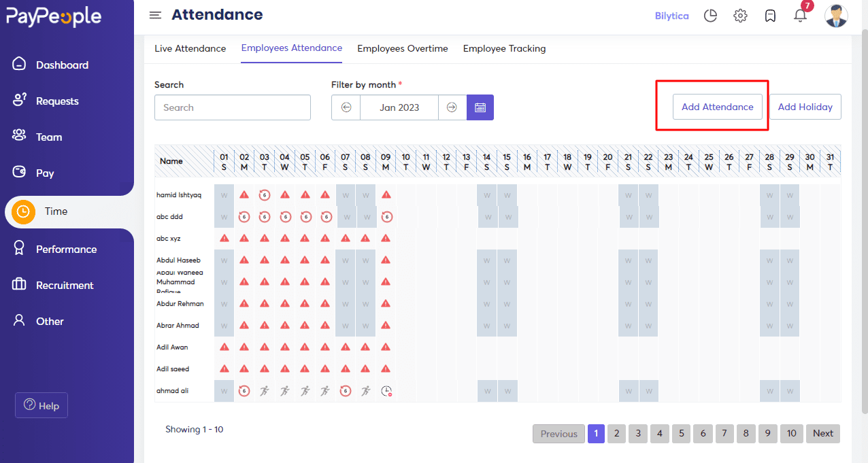The height and width of the screenshot is (463, 868).
Task: Open the notifications bell icon
Action: (800, 16)
